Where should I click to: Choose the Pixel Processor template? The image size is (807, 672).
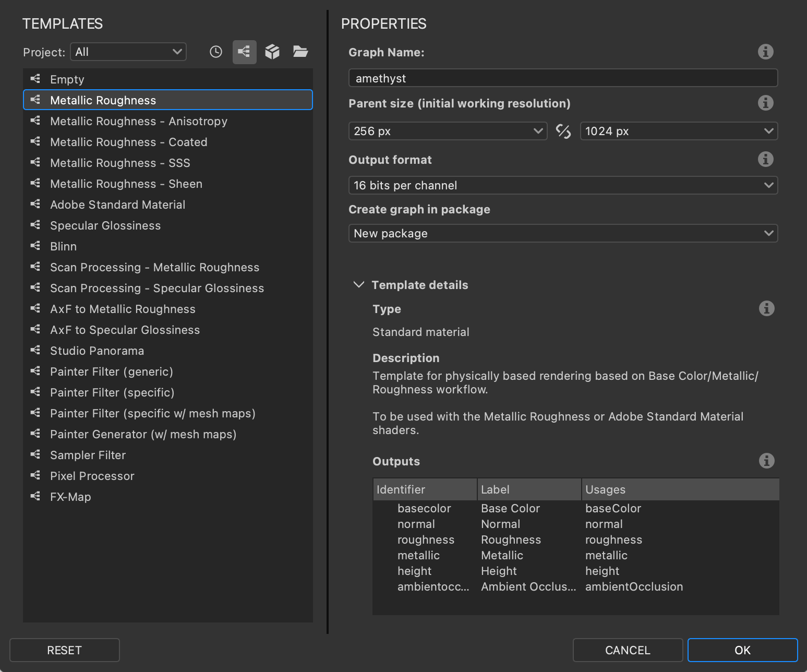pos(92,476)
